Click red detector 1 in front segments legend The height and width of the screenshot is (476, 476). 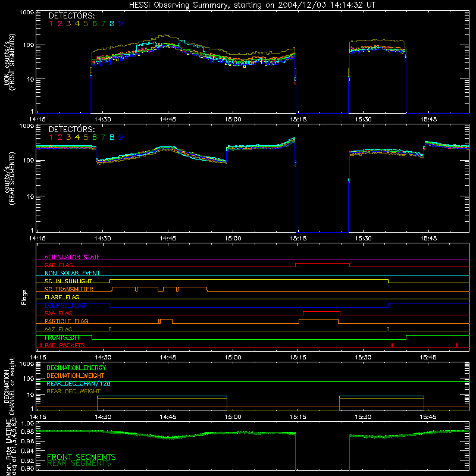[x=51, y=24]
